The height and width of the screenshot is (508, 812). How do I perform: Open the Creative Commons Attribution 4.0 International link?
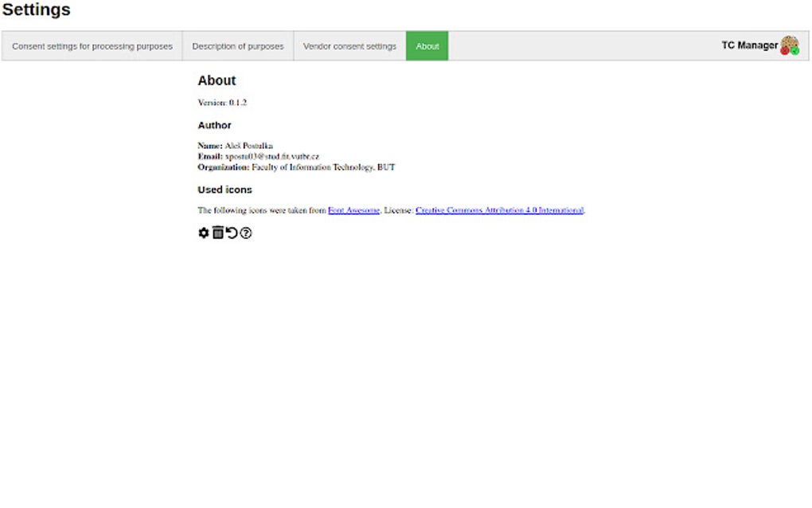tap(498, 210)
